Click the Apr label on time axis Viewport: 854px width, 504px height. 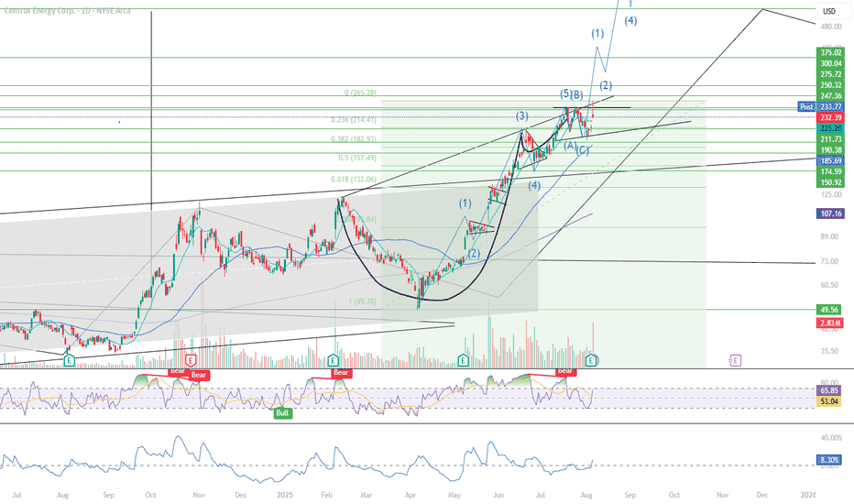point(411,495)
